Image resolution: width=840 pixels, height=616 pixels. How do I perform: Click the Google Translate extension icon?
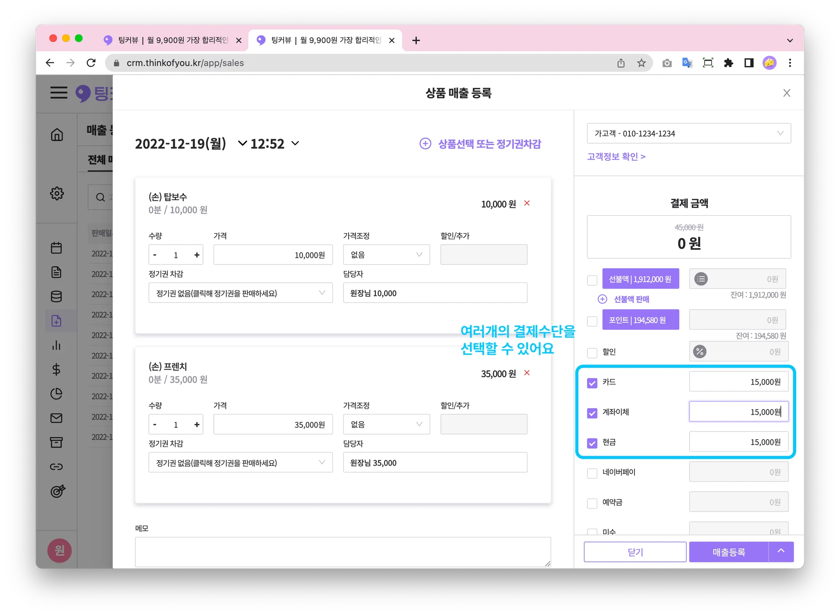pos(687,63)
